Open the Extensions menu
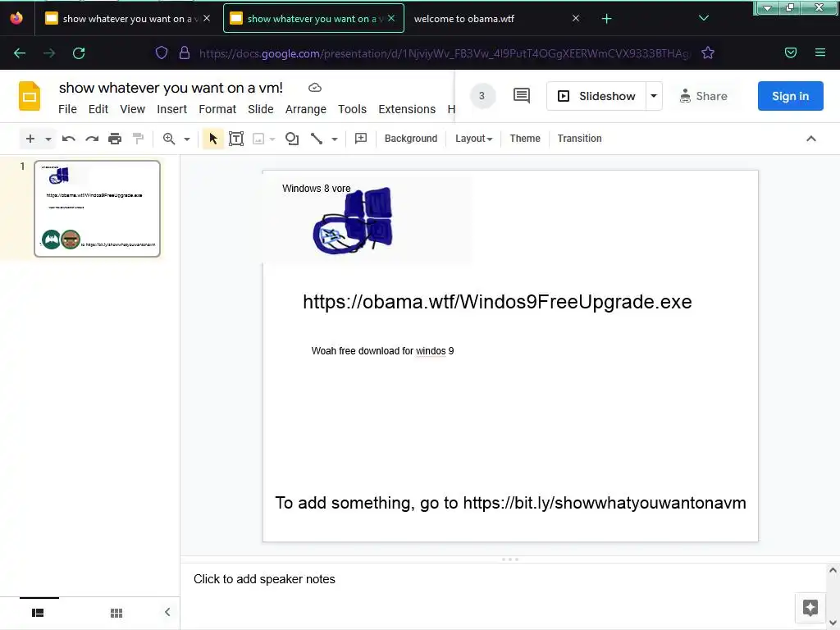This screenshot has width=840, height=630. click(x=407, y=109)
